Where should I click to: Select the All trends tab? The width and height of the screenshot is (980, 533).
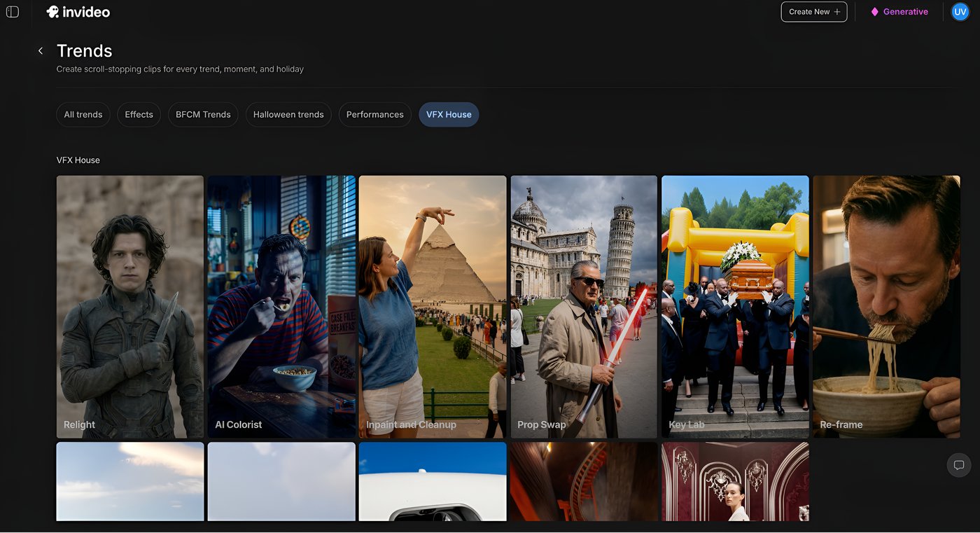[83, 115]
